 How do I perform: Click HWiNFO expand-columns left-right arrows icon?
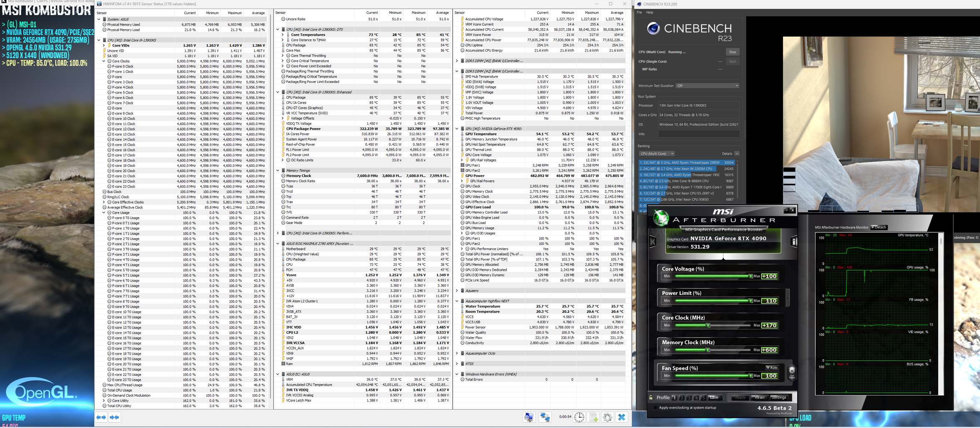[x=101, y=417]
